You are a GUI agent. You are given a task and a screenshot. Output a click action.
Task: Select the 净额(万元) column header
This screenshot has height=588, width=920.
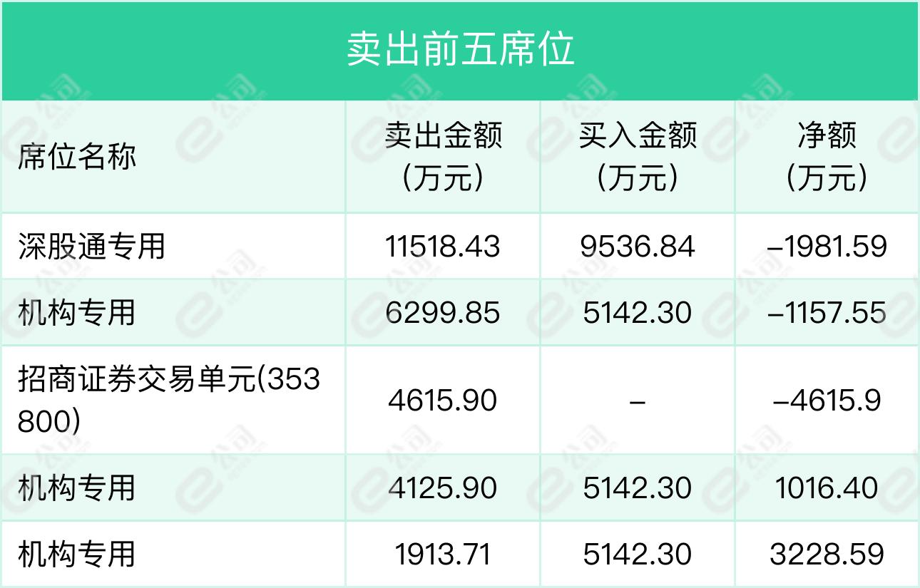827,156
